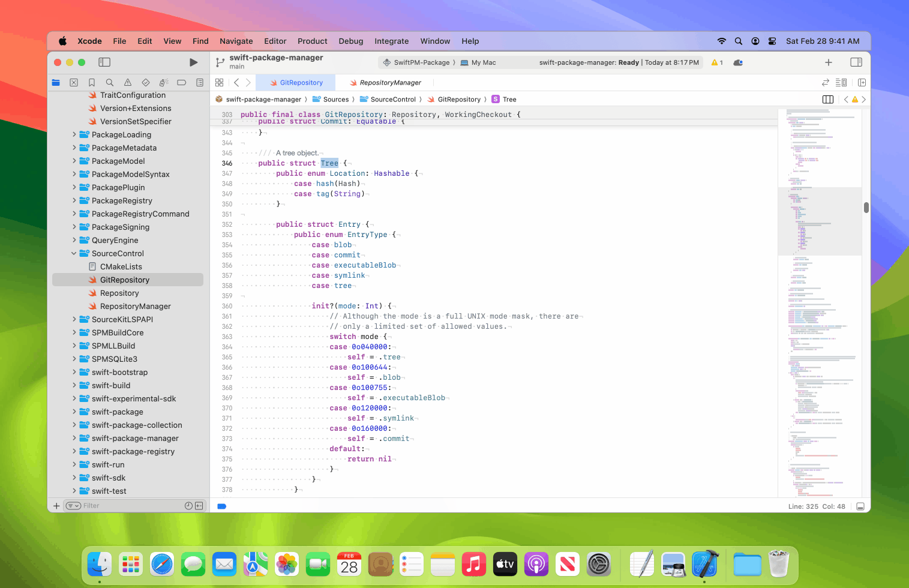Toggle the debug area at the bottom right
909x588 pixels.
coord(860,506)
